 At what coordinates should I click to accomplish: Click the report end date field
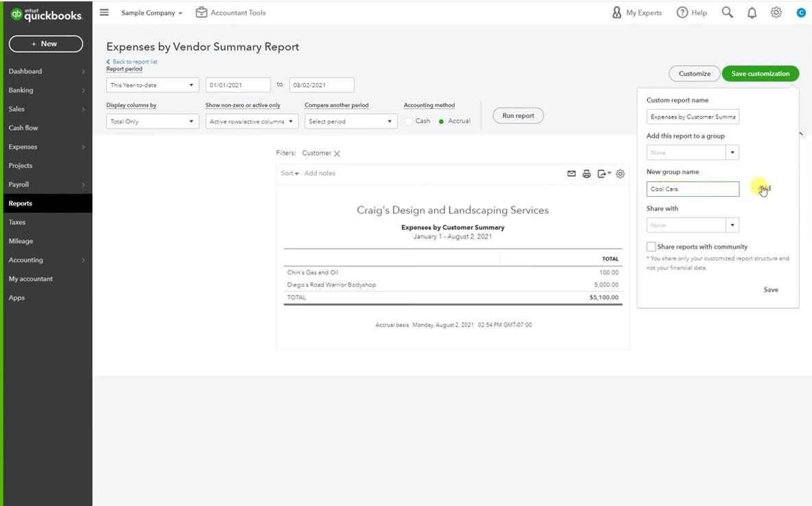pos(322,85)
